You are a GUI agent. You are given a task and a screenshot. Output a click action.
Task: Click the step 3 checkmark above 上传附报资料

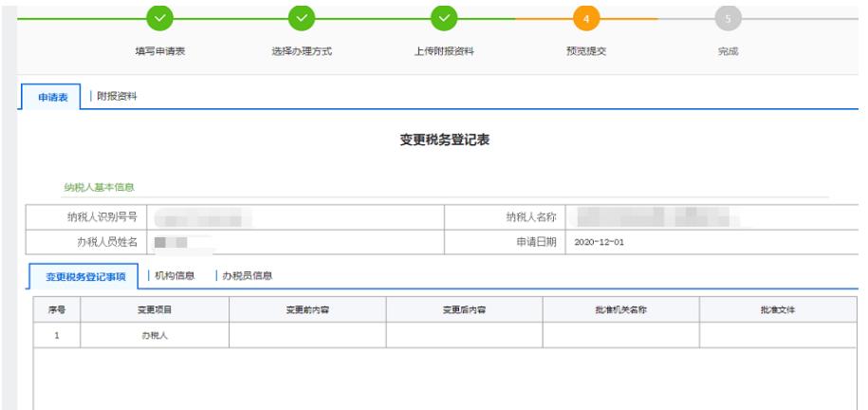pos(444,17)
